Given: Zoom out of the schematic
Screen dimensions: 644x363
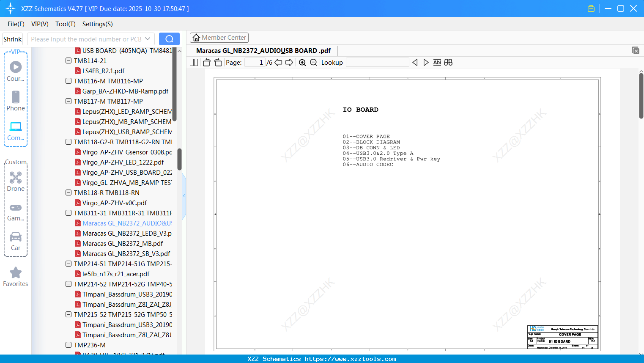Looking at the screenshot, I should [313, 62].
